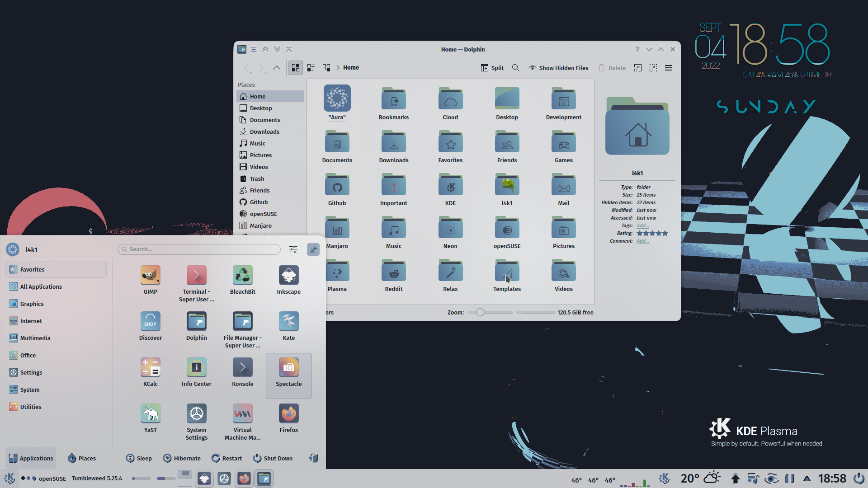Image resolution: width=868 pixels, height=488 pixels.
Task: Open the Reddit folder in Dolphin
Action: click(x=394, y=276)
